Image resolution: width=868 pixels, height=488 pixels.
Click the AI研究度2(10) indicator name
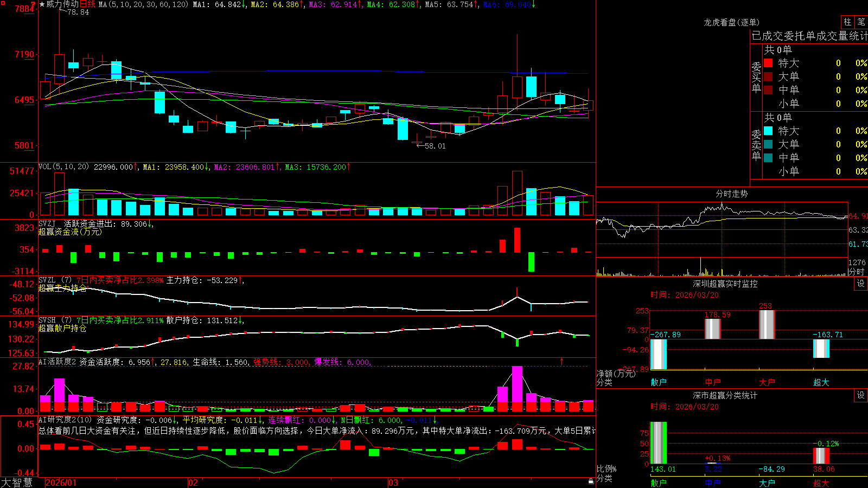point(65,420)
